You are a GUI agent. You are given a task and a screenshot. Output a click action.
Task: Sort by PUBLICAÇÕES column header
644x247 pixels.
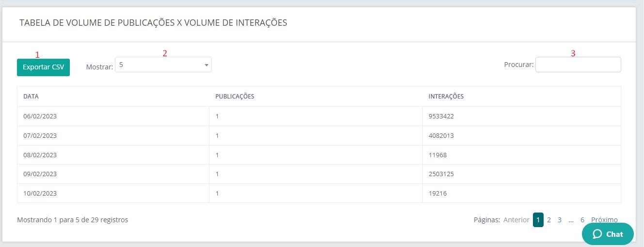pyautogui.click(x=235, y=97)
